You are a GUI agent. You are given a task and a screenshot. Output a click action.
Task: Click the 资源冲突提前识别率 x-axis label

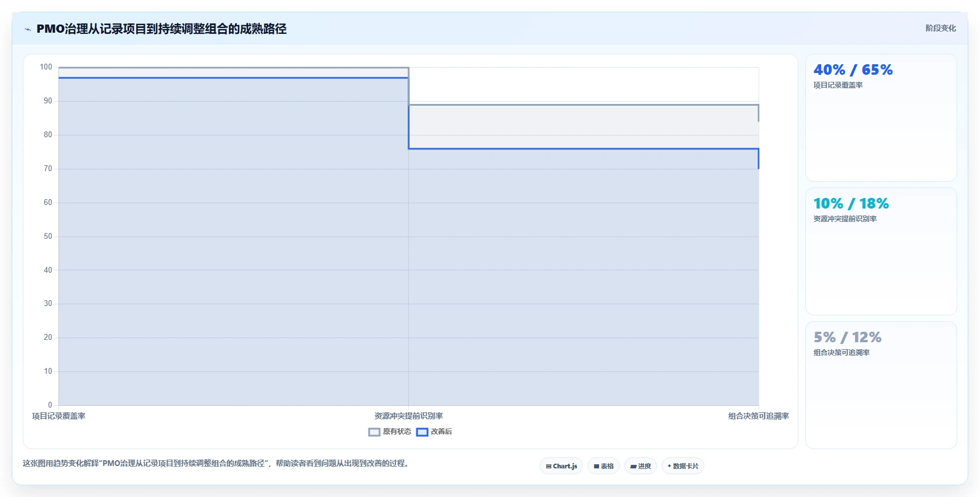[409, 416]
